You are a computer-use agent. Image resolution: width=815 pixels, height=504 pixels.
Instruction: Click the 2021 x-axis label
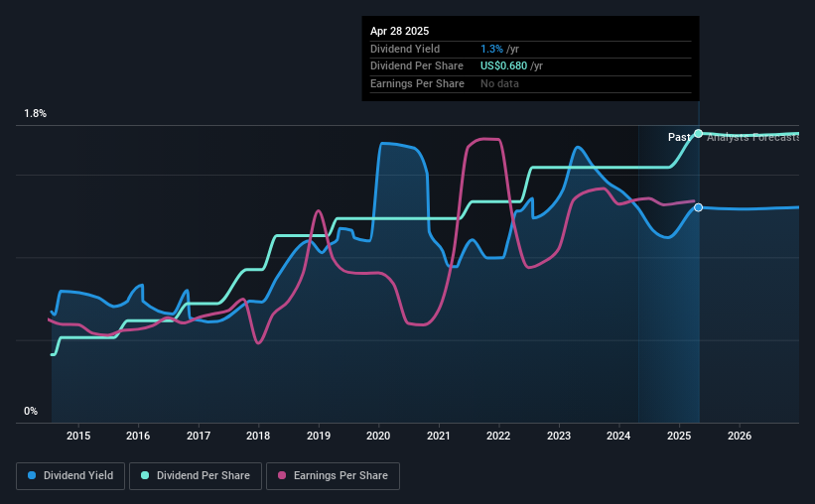tap(439, 436)
